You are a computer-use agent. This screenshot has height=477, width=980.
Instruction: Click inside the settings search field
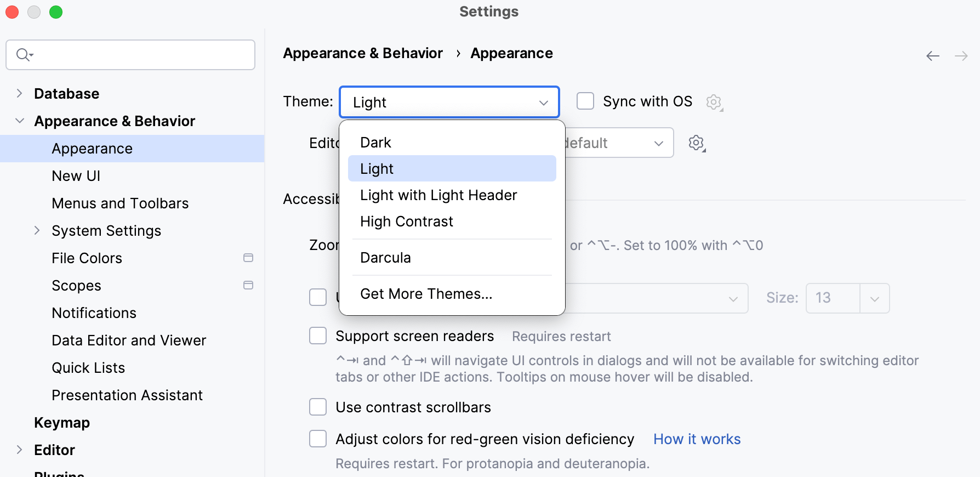pos(130,55)
